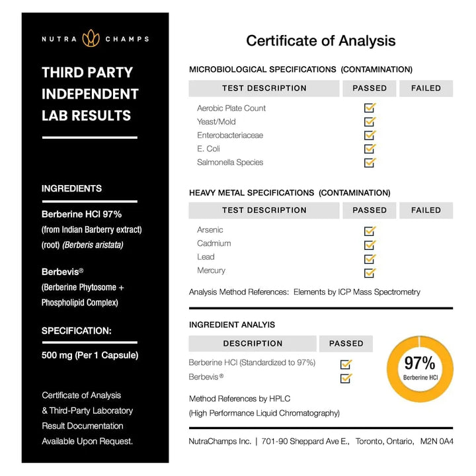Click the heavy metal FAILED column header

coord(426,210)
